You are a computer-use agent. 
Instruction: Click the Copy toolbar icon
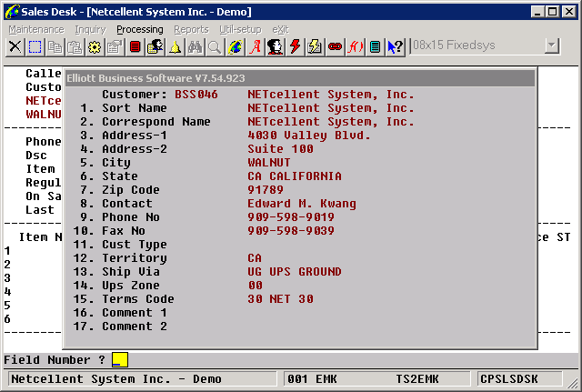click(55, 47)
